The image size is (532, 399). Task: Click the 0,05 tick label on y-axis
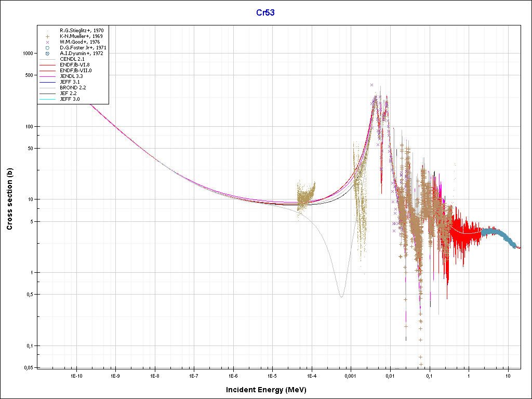(x=28, y=367)
